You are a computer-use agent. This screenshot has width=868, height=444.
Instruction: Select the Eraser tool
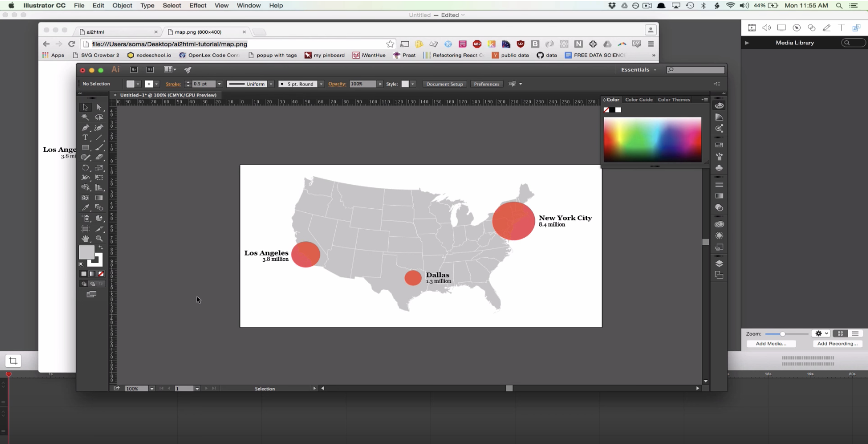point(99,157)
